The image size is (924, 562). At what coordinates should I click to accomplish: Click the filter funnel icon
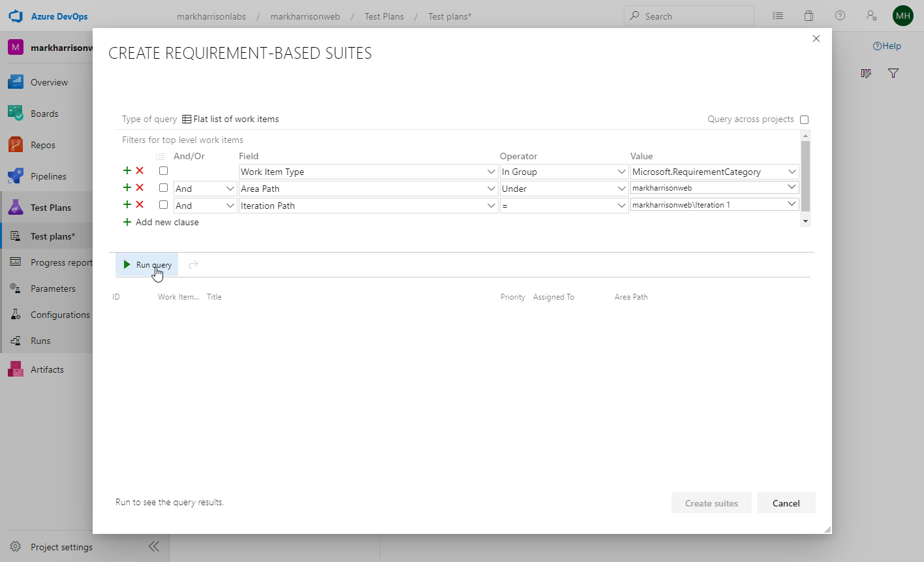point(893,74)
